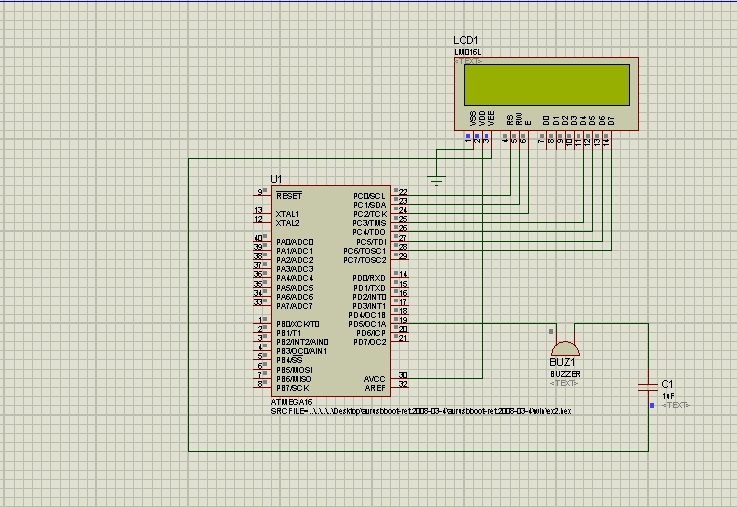Click the AREF pin 32 stub
The width and height of the screenshot is (737, 507).
400,387
